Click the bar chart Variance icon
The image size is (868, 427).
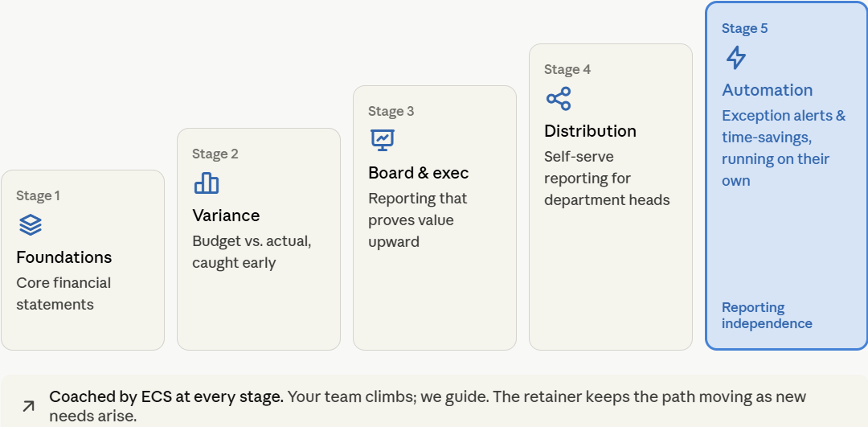pos(207,183)
